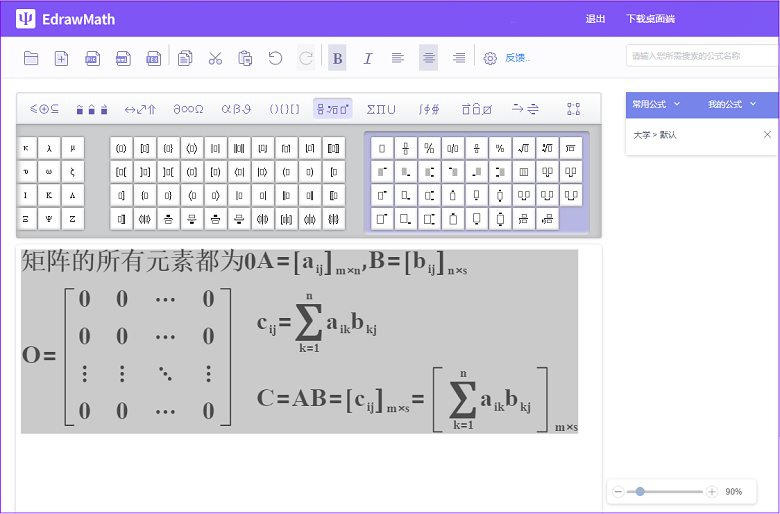The width and height of the screenshot is (780, 514).
Task: Open the 反馈 feedback link
Action: pos(517,58)
